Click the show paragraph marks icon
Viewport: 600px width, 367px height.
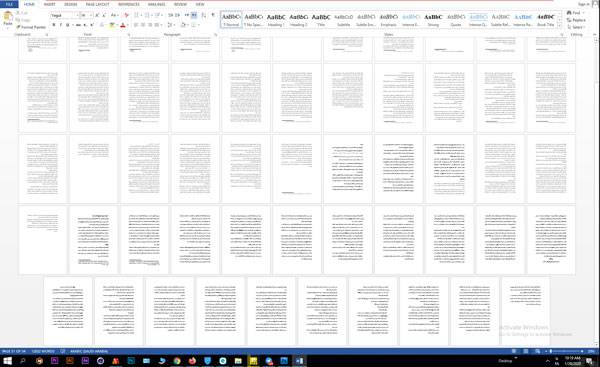point(213,15)
